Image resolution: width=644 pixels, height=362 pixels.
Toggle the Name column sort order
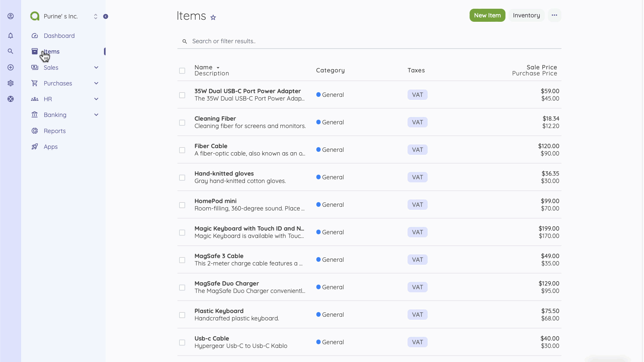(218, 67)
